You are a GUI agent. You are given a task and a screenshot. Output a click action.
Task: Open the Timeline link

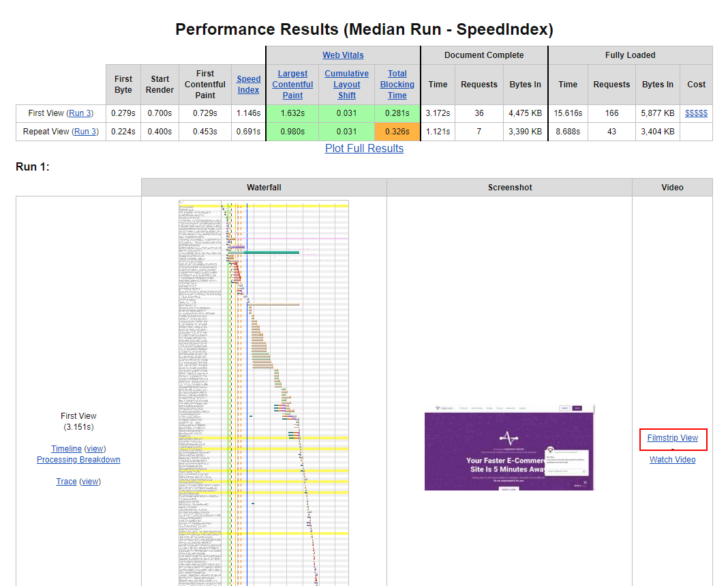(x=66, y=448)
